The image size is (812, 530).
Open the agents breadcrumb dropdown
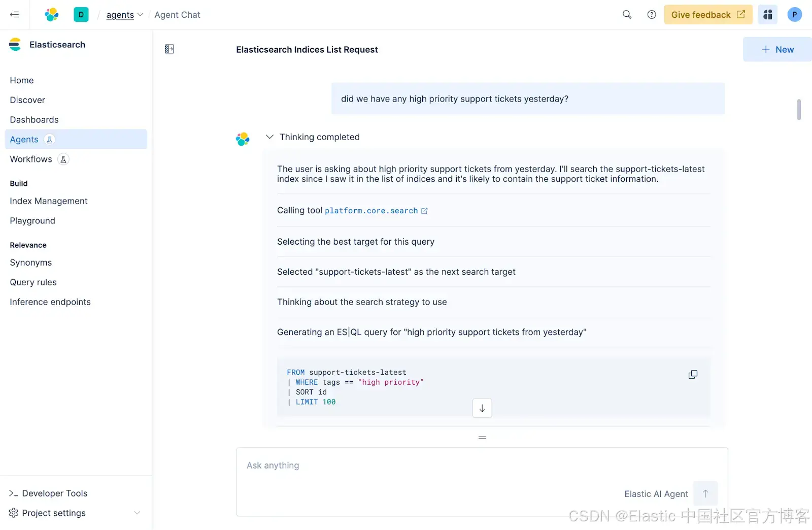tap(125, 15)
